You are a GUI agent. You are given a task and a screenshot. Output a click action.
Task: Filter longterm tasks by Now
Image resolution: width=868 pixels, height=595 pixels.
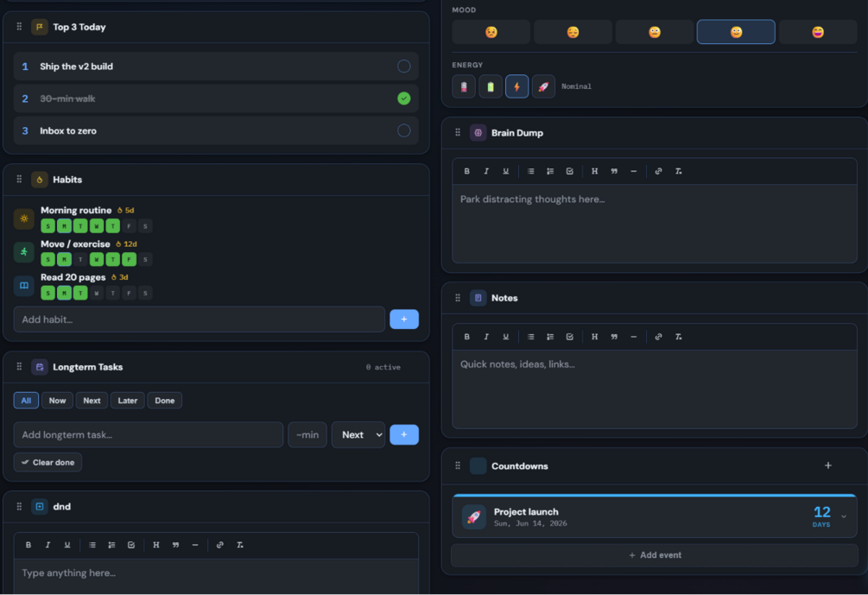[57, 400]
